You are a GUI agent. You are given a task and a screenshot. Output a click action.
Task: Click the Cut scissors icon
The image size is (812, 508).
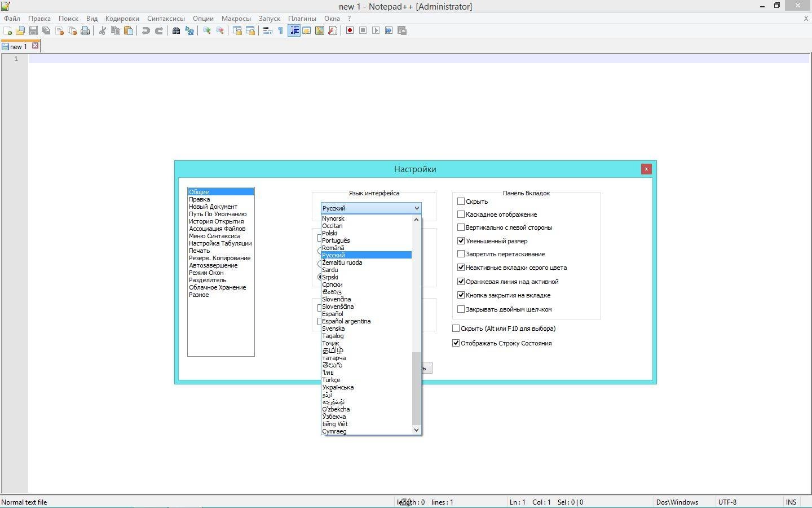click(x=103, y=30)
